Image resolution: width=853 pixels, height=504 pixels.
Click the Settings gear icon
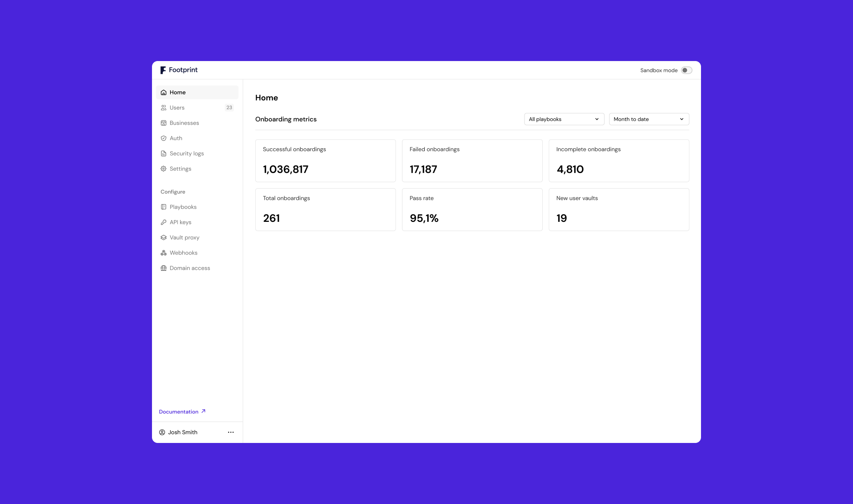[x=163, y=169]
